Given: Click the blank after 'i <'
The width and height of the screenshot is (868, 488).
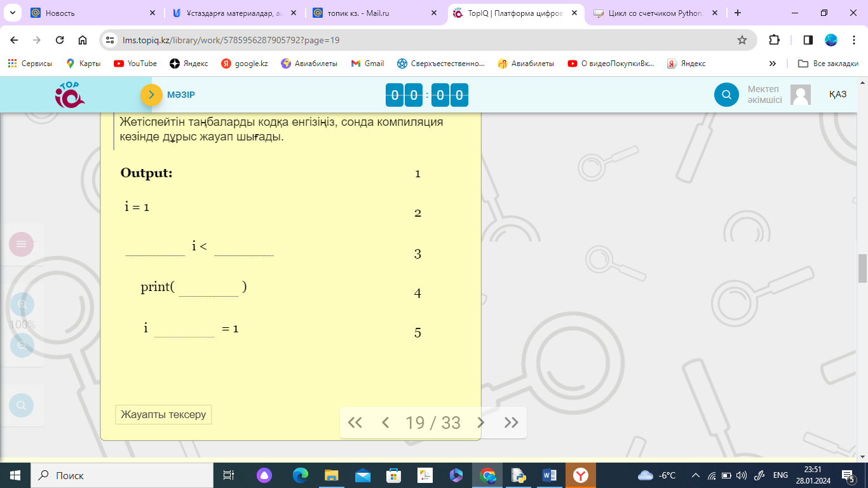Looking at the screenshot, I should tap(244, 247).
